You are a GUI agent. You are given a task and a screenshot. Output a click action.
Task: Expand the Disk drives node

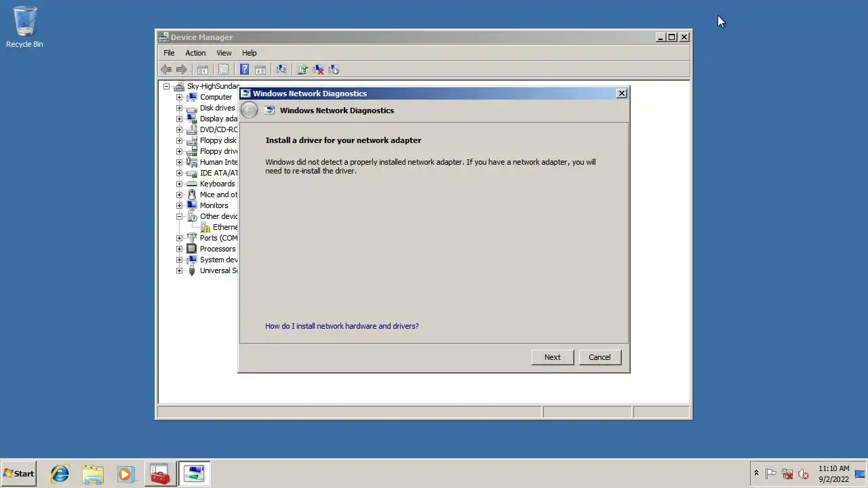179,108
